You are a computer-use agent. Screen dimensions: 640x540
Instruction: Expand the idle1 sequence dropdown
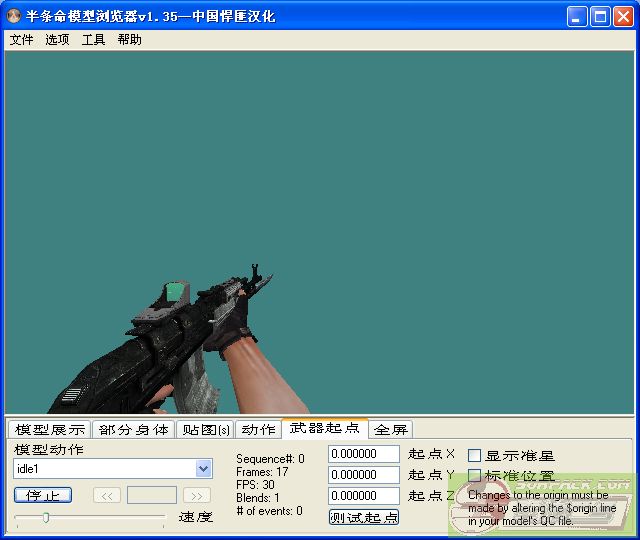(203, 469)
